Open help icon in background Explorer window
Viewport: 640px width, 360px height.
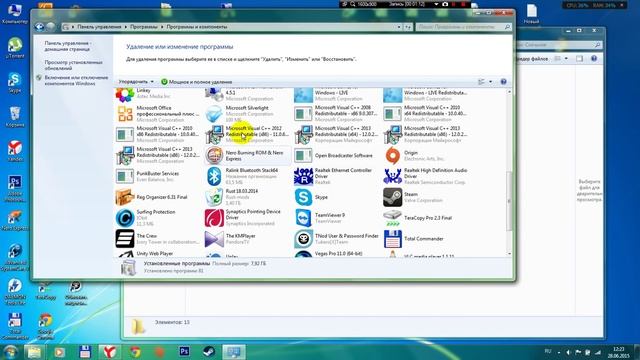point(594,59)
